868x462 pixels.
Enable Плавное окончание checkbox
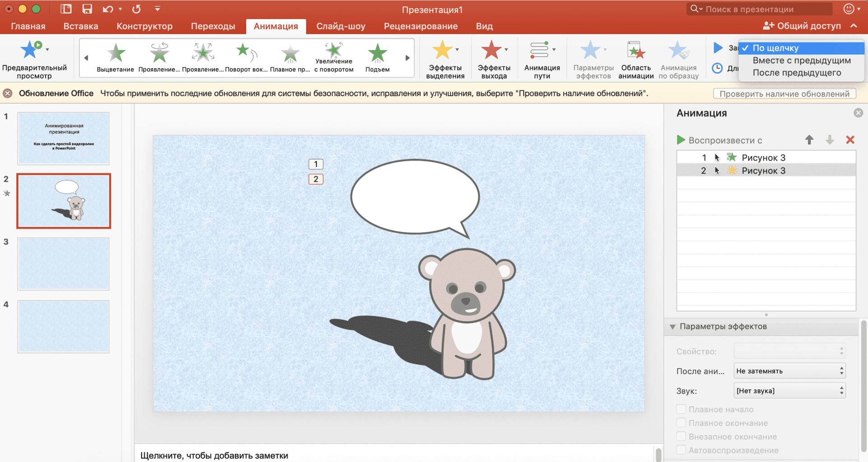point(681,423)
